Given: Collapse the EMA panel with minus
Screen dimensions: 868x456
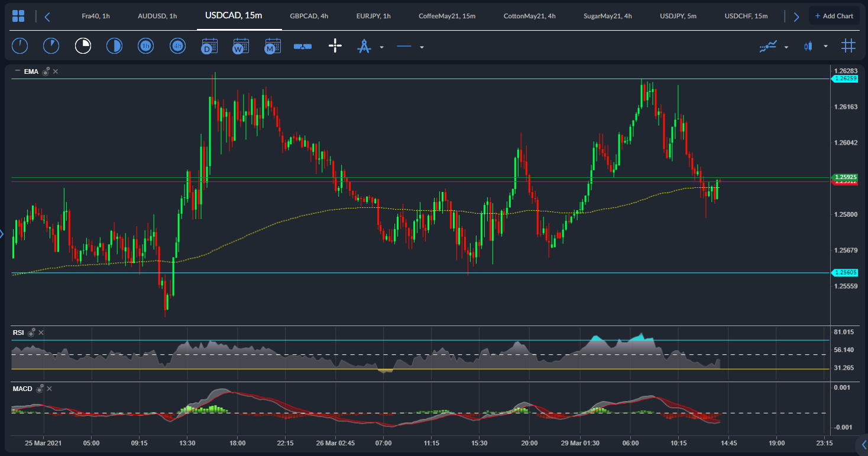Looking at the screenshot, I should [x=17, y=71].
